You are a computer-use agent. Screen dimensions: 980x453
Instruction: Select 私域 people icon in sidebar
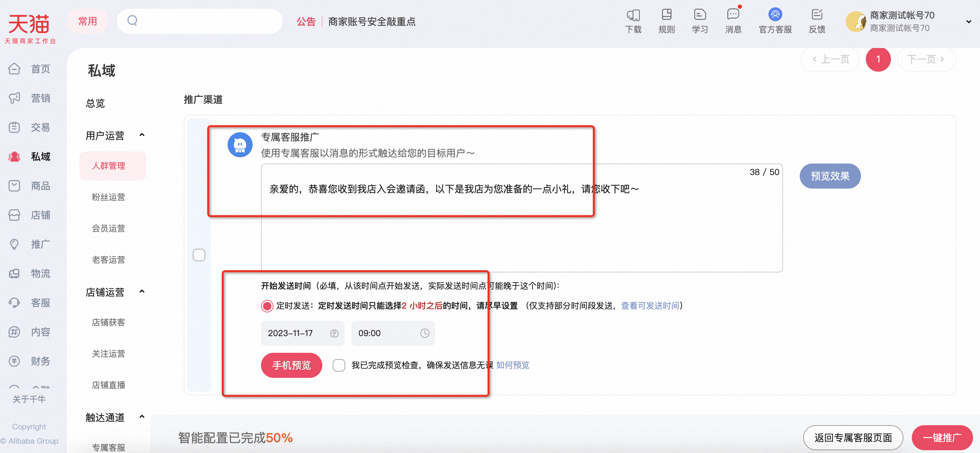click(15, 157)
